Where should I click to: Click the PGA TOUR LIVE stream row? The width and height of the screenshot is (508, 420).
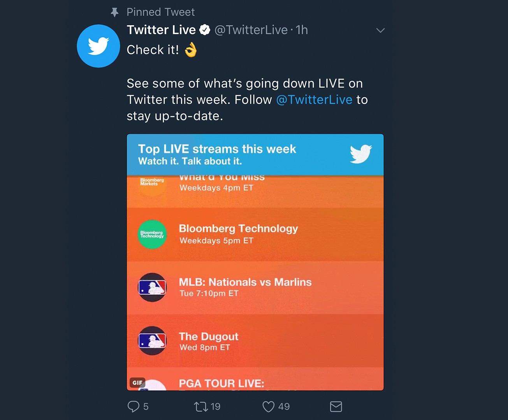pyautogui.click(x=221, y=383)
